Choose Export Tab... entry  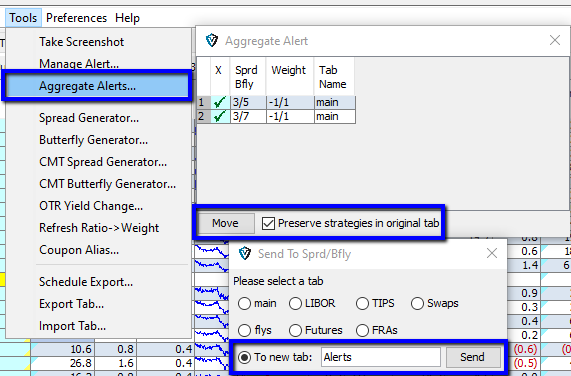71,304
